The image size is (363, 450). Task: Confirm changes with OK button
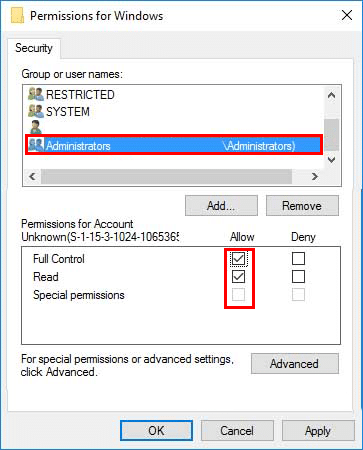tap(156, 431)
